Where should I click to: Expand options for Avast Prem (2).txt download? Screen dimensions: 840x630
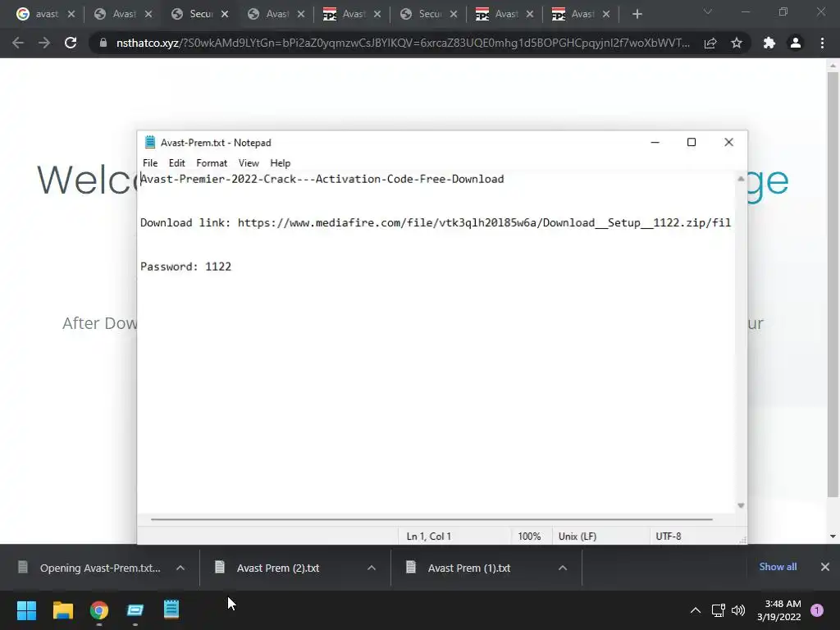coord(372,568)
